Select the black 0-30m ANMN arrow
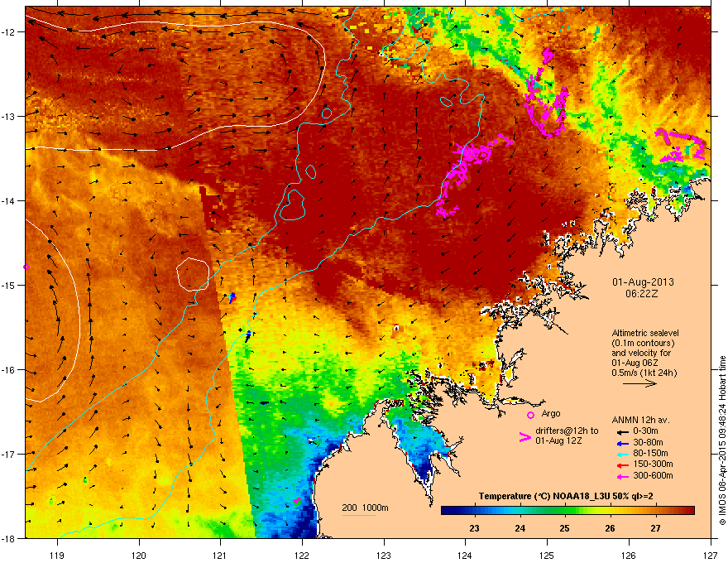728x563 pixels. (622, 431)
